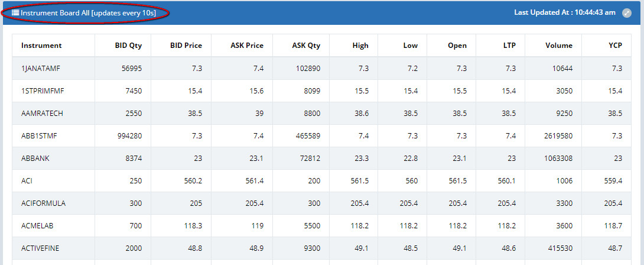Click the Last Updated At timestamp
Screen dimensions: 644x265
(565, 12)
